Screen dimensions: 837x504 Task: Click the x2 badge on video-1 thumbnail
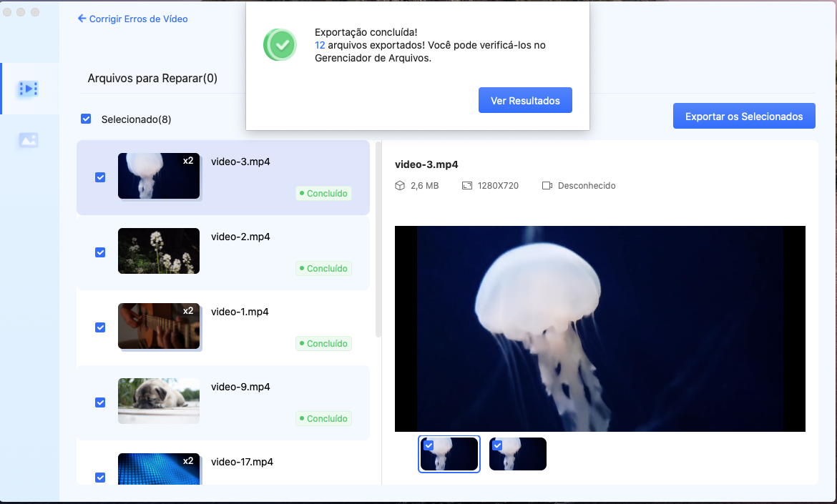(188, 310)
